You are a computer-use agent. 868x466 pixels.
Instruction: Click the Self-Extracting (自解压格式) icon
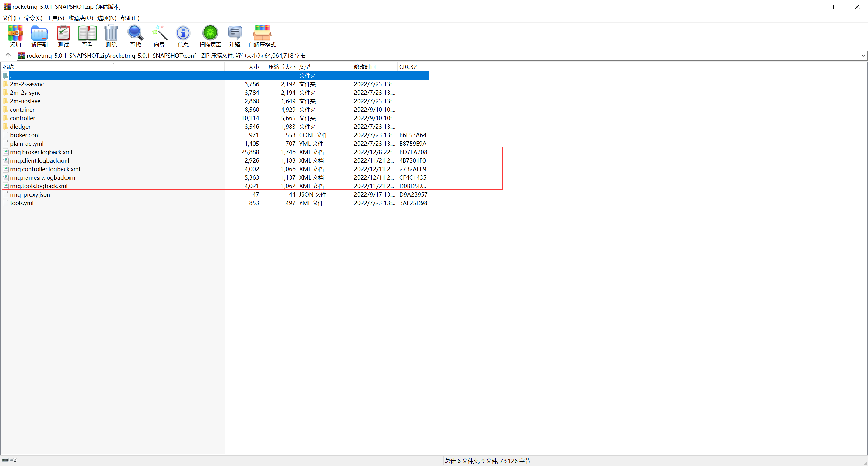click(x=262, y=36)
